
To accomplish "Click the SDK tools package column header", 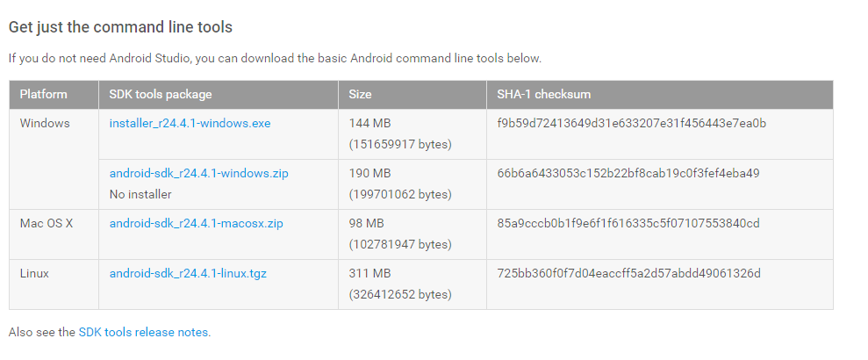I will point(160,95).
